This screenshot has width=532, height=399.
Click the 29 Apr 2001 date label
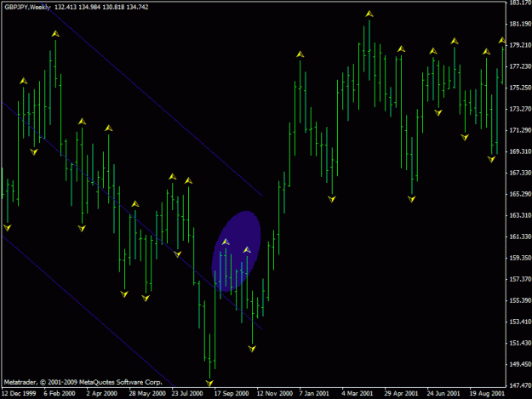(402, 394)
